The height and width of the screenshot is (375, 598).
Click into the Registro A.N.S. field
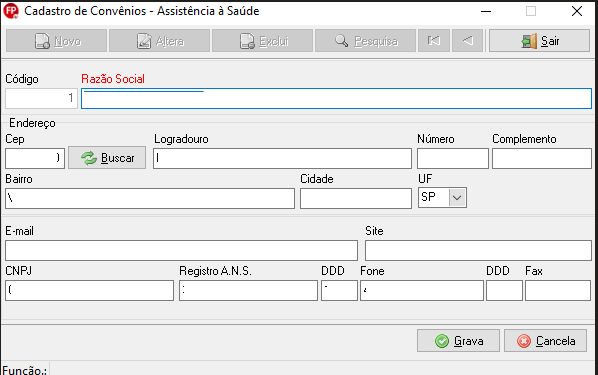click(x=248, y=291)
